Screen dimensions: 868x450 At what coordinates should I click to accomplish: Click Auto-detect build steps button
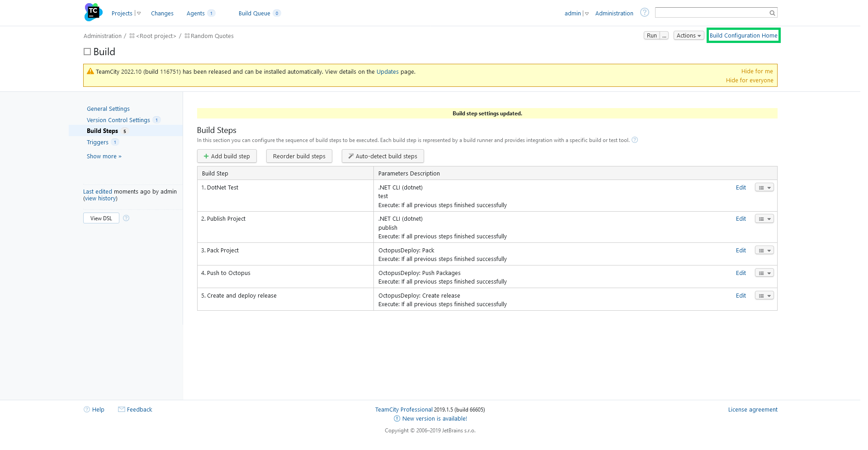pyautogui.click(x=383, y=156)
